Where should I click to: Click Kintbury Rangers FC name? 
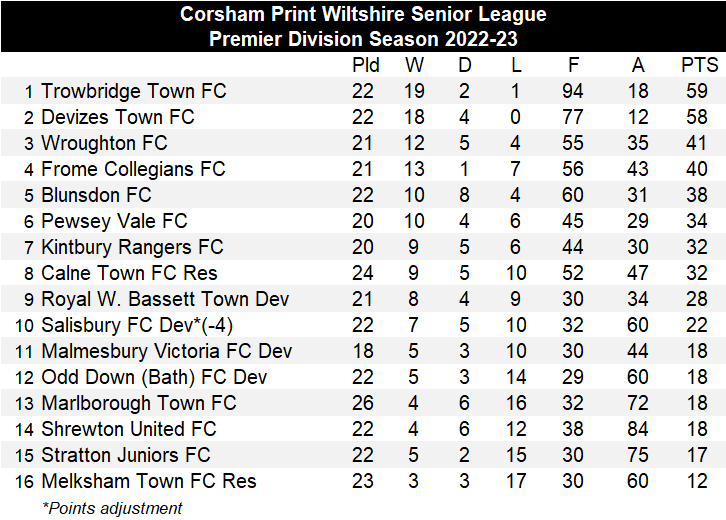pyautogui.click(x=132, y=247)
